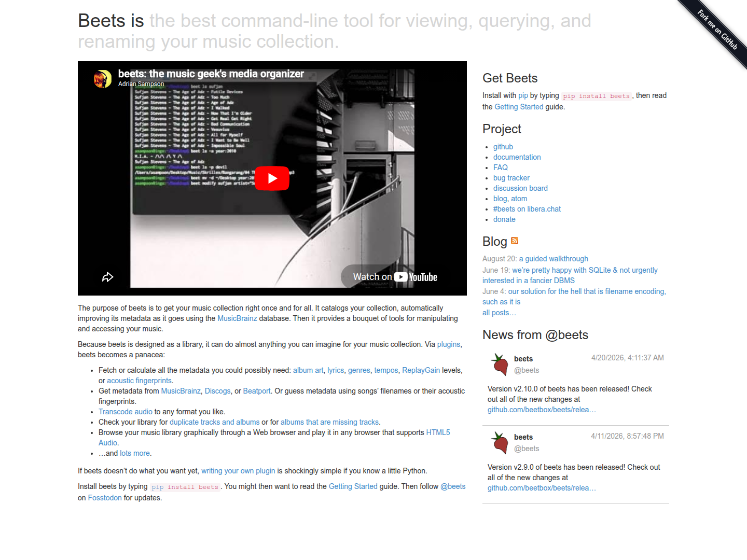
Task: Open MusicBrainz link in metadata bullet
Action: click(181, 391)
